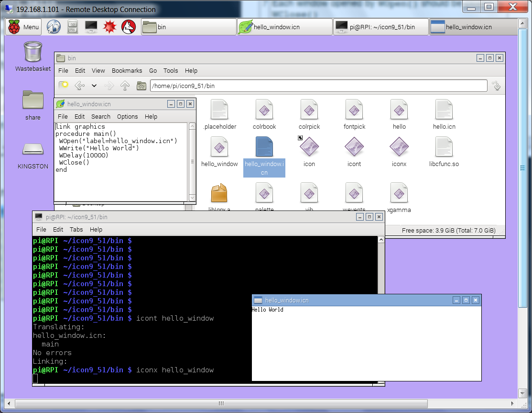
Task: Navigate back with the back arrow
Action: (79, 86)
